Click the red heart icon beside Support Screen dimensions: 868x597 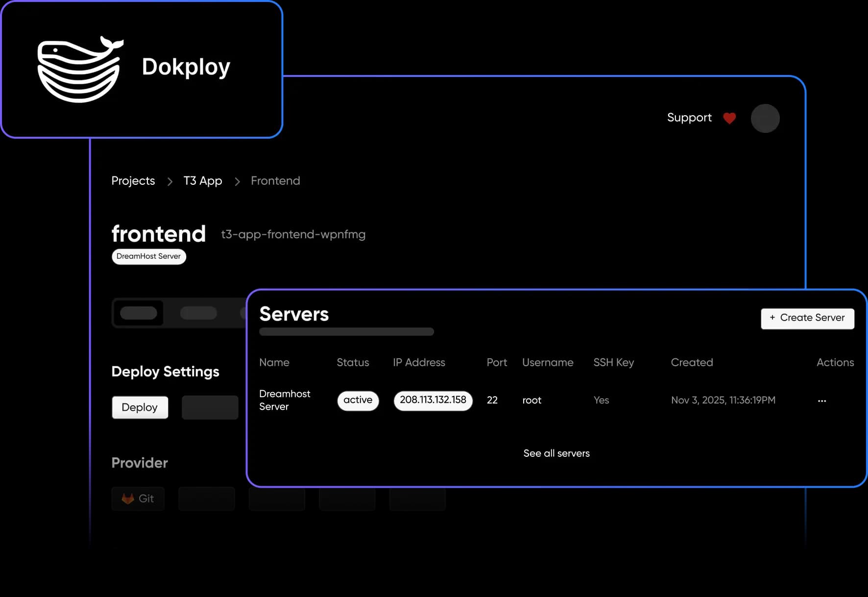point(729,118)
